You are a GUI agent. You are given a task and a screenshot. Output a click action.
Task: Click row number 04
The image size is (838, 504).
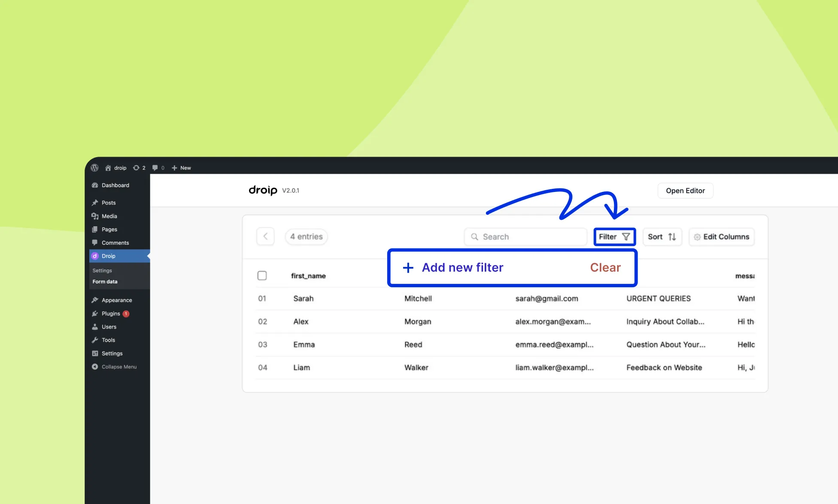coord(262,367)
